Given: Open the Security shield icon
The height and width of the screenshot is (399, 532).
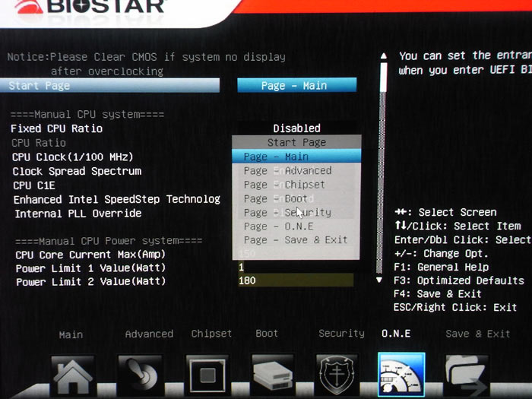Looking at the screenshot, I should [x=337, y=376].
